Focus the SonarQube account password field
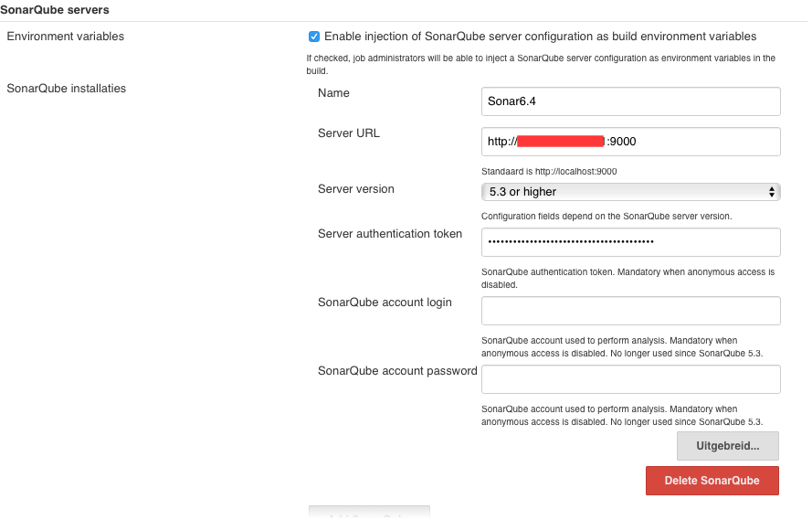The width and height of the screenshot is (812, 520). tap(631, 379)
